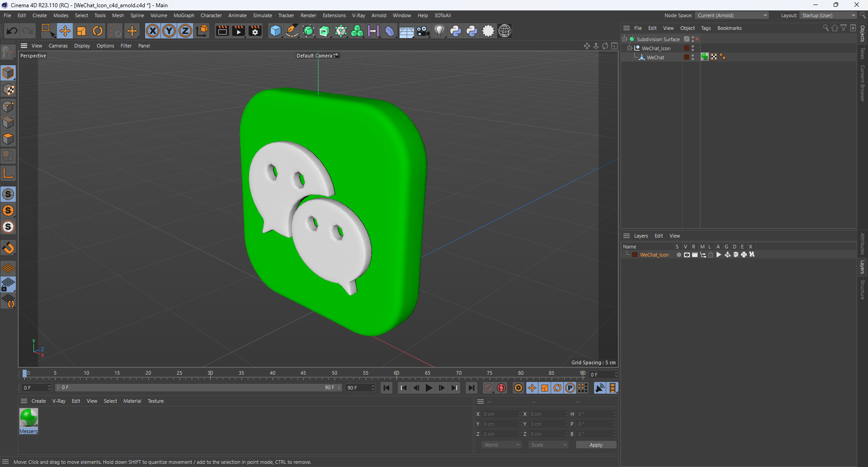Screen dimensions: 868x467
Task: Toggle Autokeying button
Action: pyautogui.click(x=501, y=388)
